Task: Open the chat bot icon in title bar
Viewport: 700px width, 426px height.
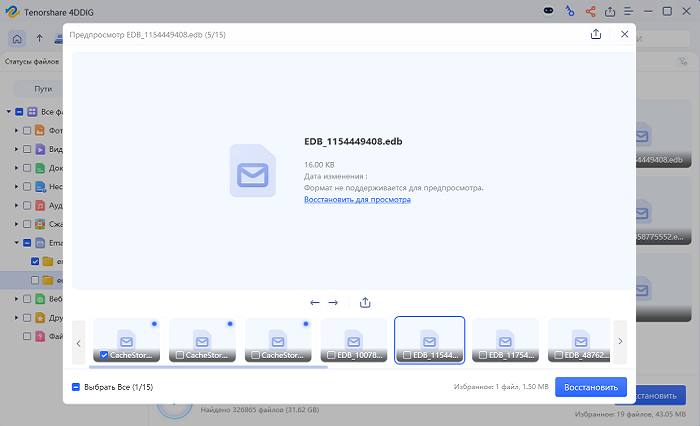Action: click(548, 11)
